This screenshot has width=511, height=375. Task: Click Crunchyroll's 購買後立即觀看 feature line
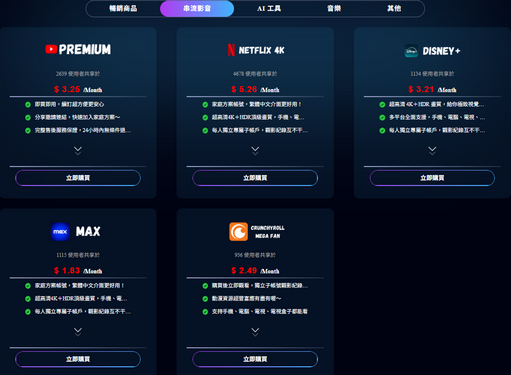260,286
